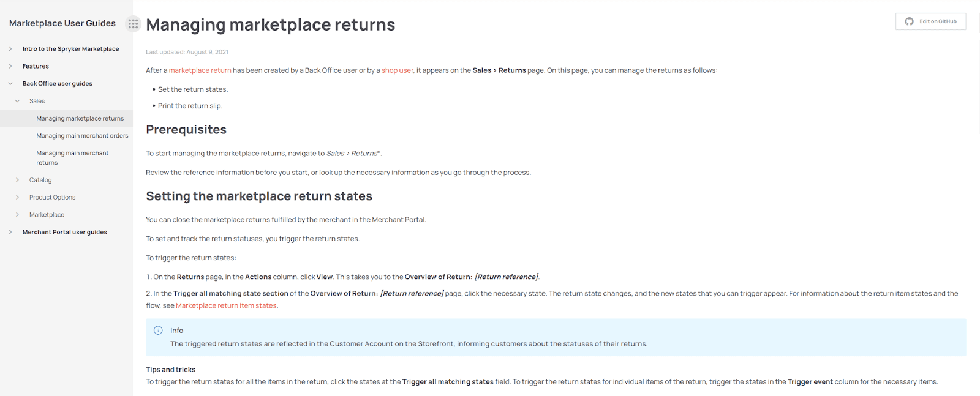Collapse the Sales tree section
The width and height of the screenshot is (980, 396).
tap(17, 100)
